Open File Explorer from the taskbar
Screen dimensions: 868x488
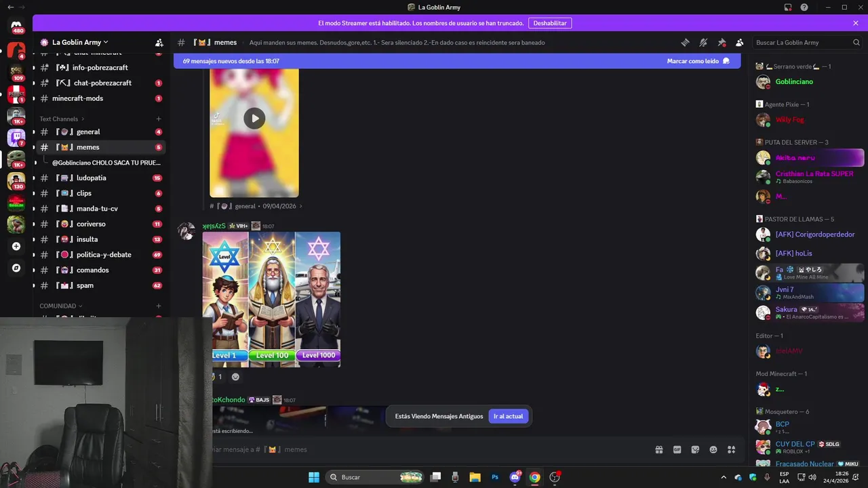point(475,477)
